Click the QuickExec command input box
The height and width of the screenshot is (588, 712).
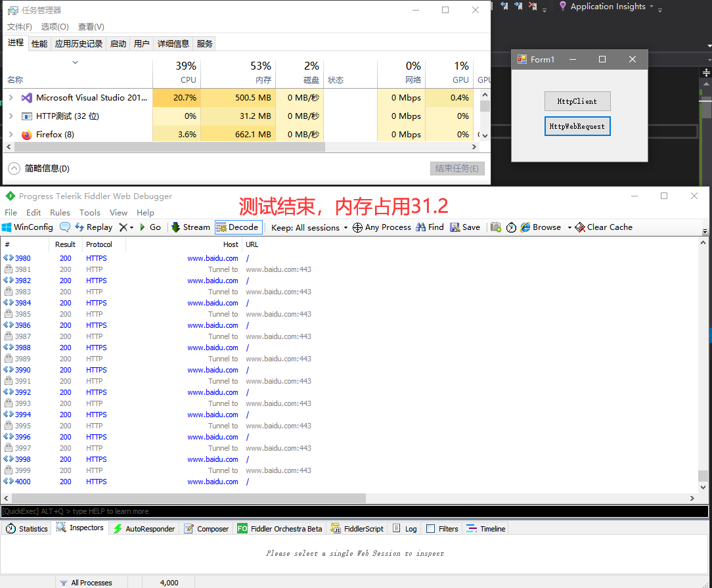click(x=355, y=511)
